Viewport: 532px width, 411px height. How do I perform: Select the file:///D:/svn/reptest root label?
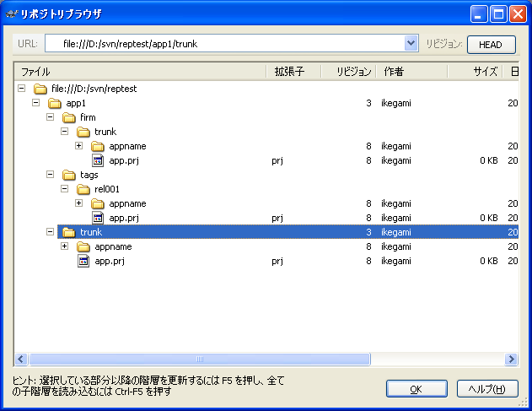coord(94,89)
